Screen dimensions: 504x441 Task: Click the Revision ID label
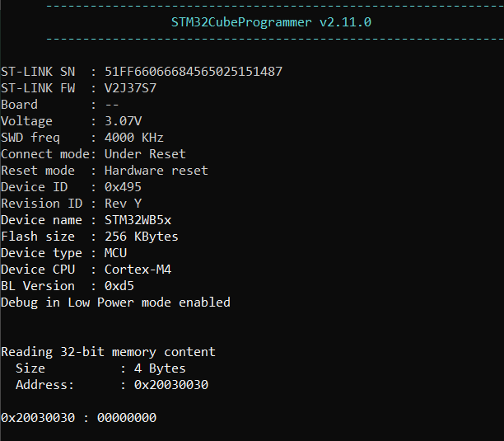pos(42,204)
